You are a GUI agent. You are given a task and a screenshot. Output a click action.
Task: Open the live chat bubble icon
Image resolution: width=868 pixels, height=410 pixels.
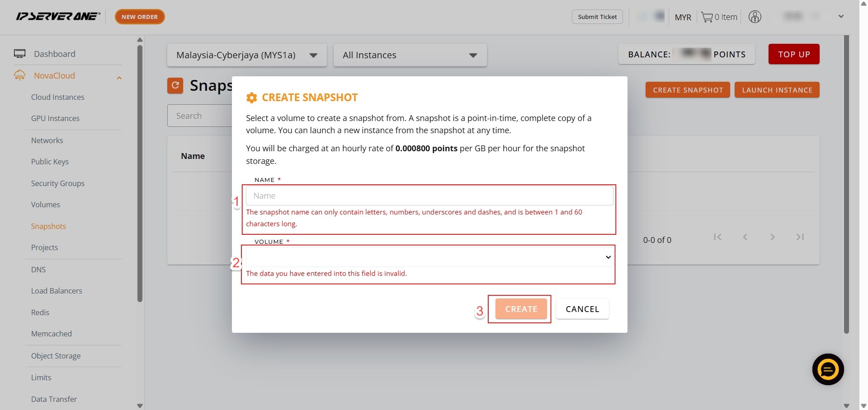[828, 369]
